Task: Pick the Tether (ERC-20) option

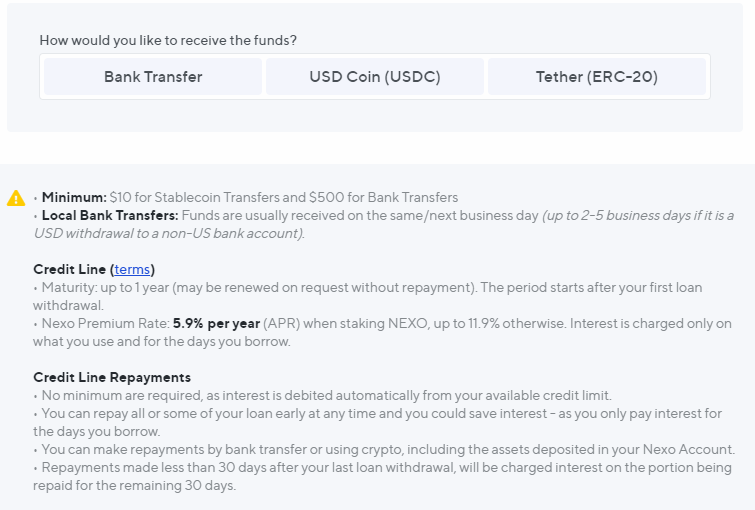Action: coord(597,77)
